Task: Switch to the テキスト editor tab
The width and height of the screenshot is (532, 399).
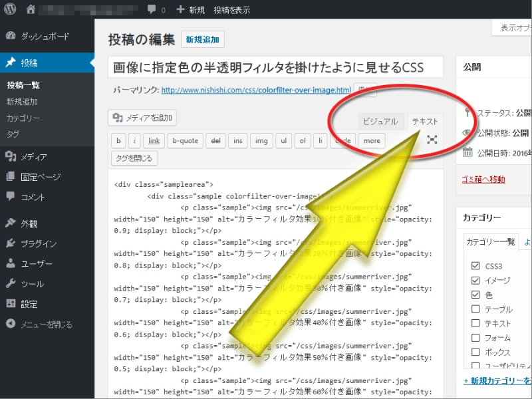Action: click(425, 121)
